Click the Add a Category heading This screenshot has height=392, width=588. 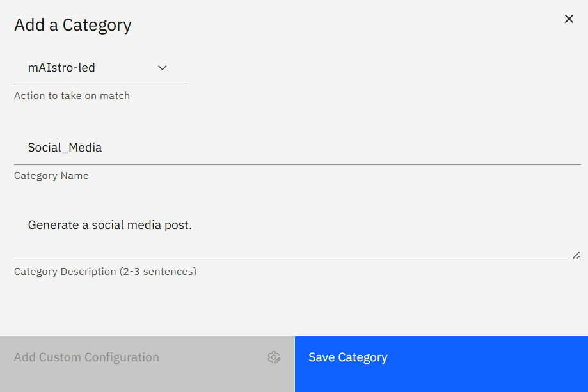[73, 25]
